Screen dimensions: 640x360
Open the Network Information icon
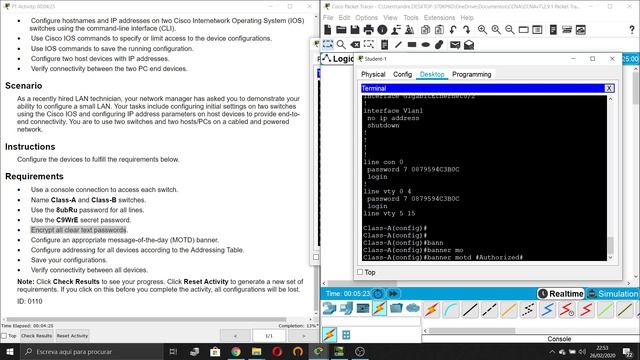tap(382, 30)
